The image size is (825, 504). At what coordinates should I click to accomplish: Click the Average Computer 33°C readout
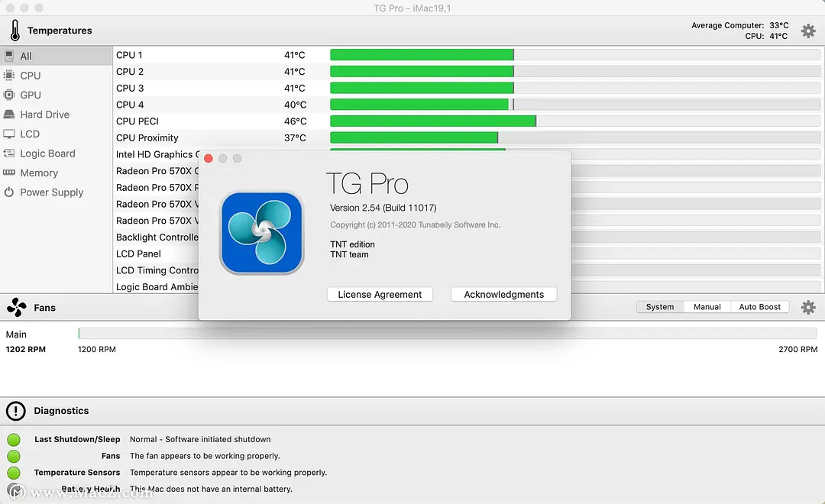[739, 25]
